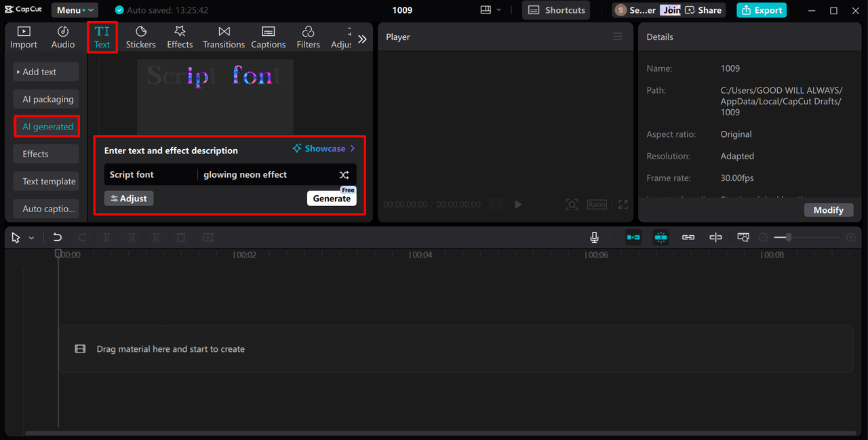Open the Player panel menu icon

pyautogui.click(x=618, y=37)
